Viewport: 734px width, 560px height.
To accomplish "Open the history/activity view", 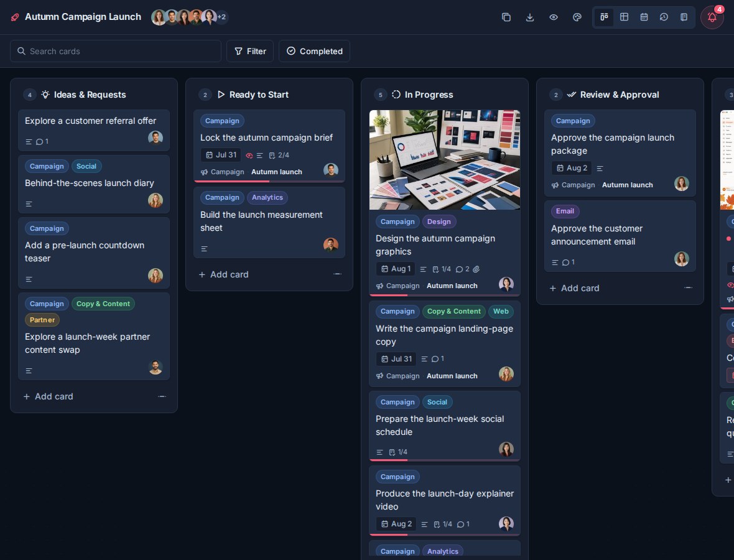I will 664,17.
